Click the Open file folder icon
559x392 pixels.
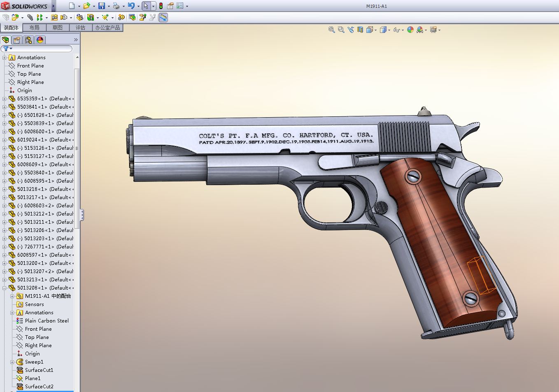pyautogui.click(x=86, y=6)
